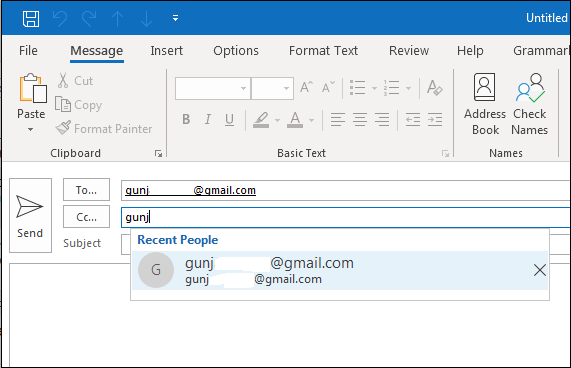Viewport: 571px width, 368px height.
Task: Click the Clear All Formatting icon
Action: pyautogui.click(x=434, y=88)
